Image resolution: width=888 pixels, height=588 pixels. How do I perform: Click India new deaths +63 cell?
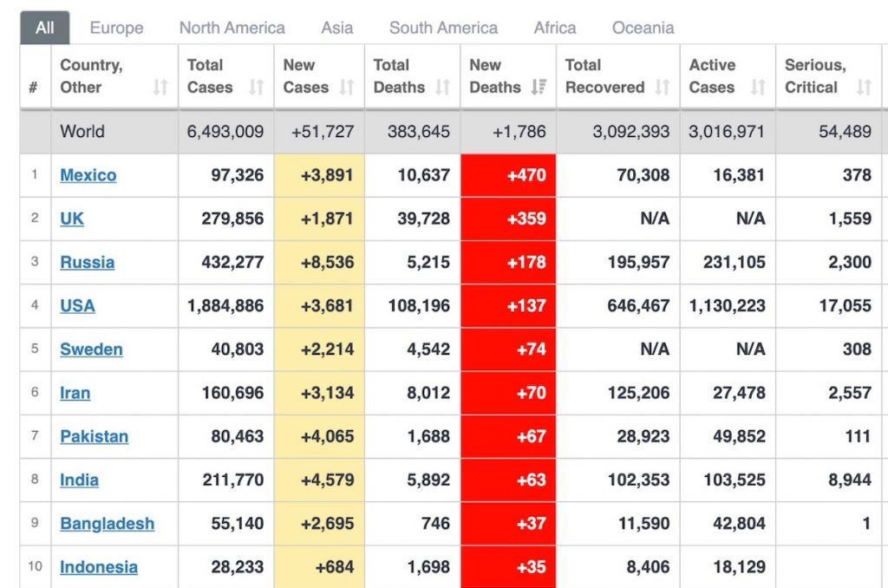click(508, 480)
